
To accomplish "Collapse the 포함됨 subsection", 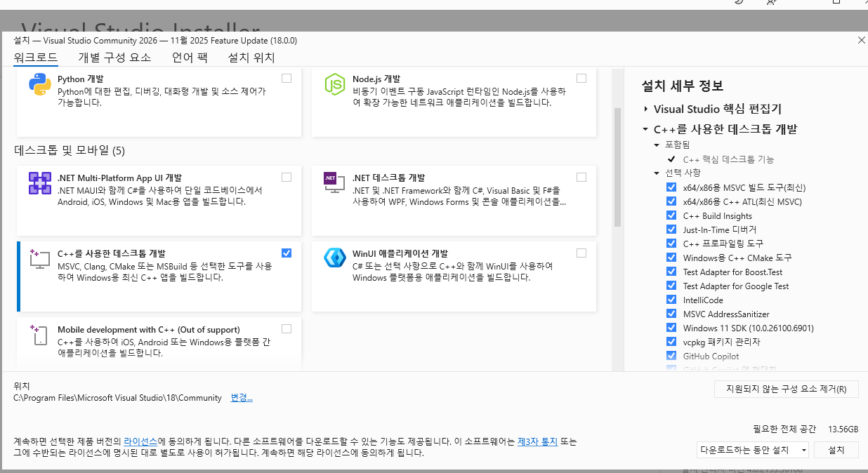I will [x=657, y=145].
